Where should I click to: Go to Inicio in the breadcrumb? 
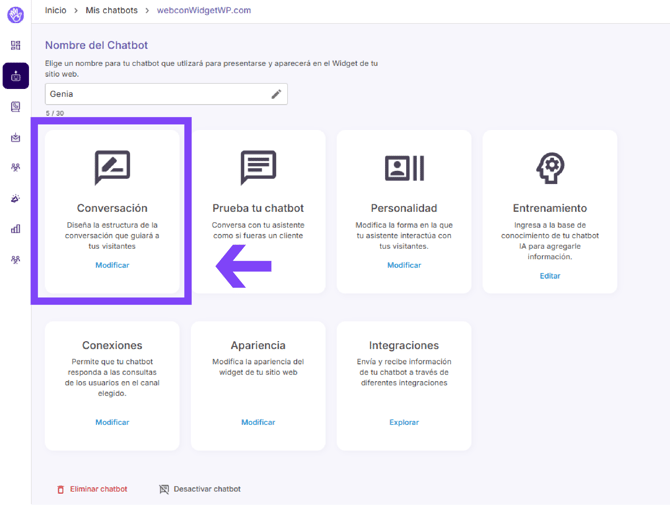56,10
